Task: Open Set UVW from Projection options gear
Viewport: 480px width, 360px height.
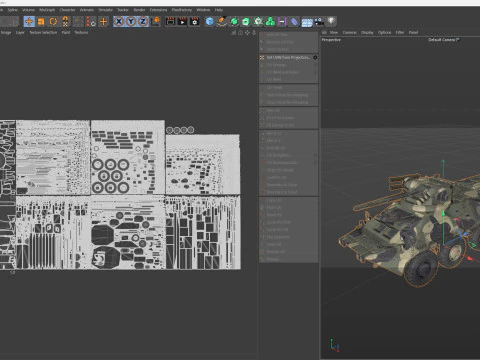Action: (315, 58)
